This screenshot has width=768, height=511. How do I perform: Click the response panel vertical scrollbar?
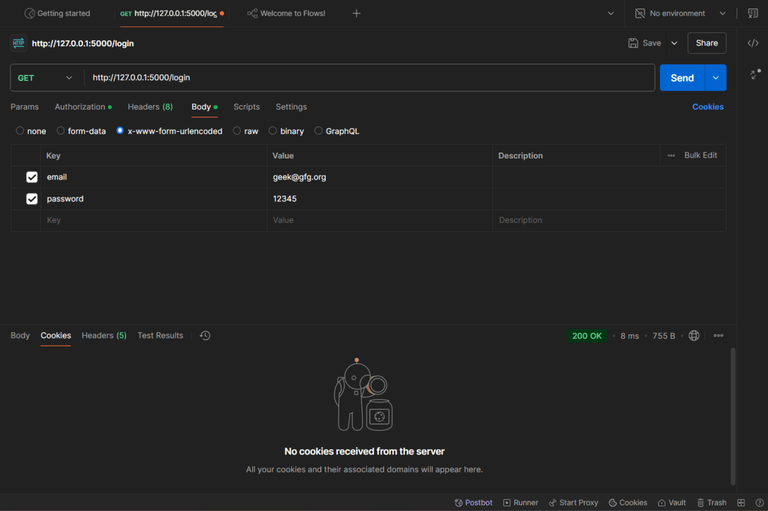(733, 416)
